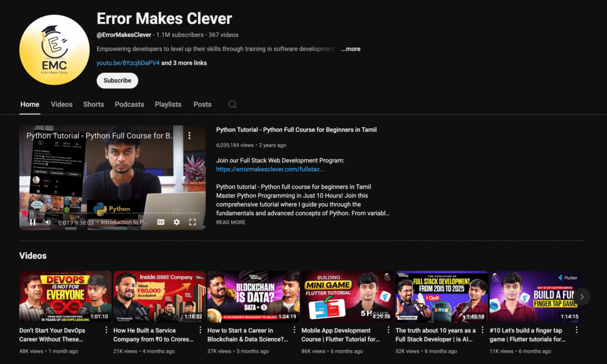
Task: Switch to the Playlists tab
Action: click(x=168, y=104)
